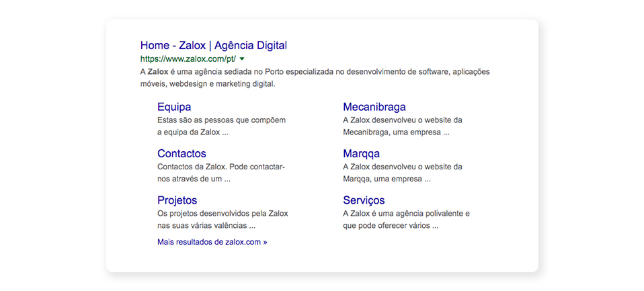Click description 'Estas são as pessoas que compõem'
This screenshot has height=291, width=644.
[x=221, y=120]
